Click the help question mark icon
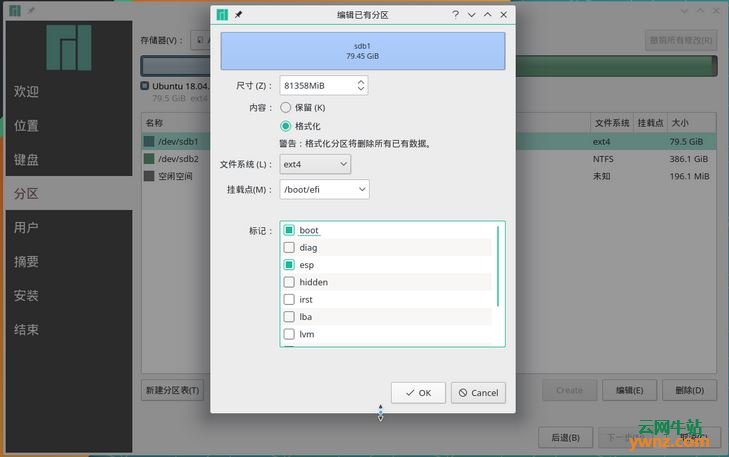 (x=455, y=15)
